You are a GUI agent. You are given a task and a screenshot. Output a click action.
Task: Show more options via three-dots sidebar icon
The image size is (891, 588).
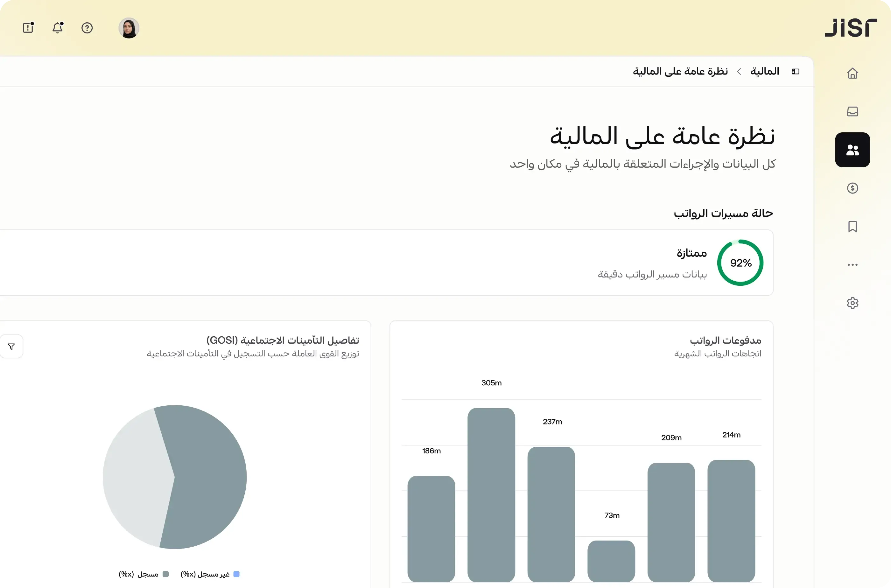point(852,264)
